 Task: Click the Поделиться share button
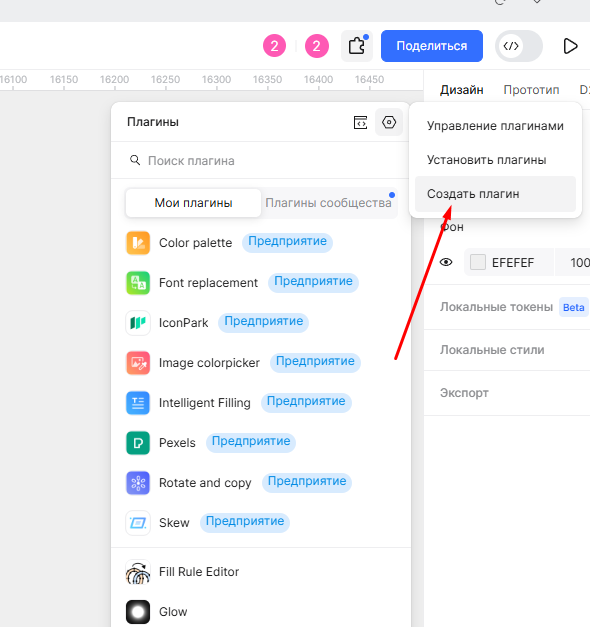(x=432, y=46)
